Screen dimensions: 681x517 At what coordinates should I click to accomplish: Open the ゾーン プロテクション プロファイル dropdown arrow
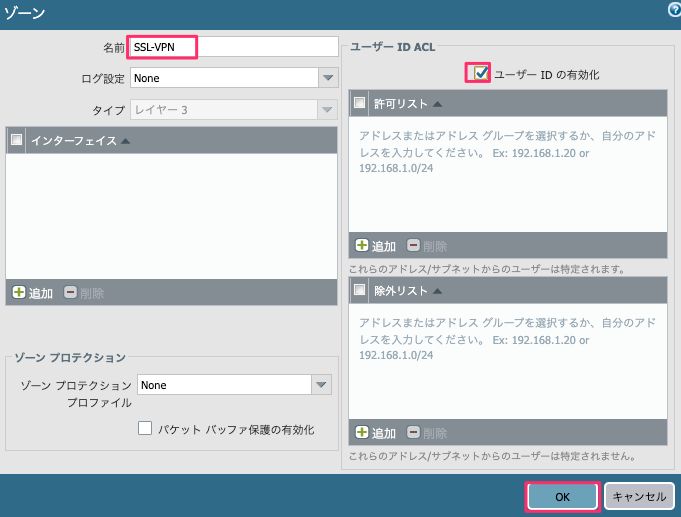321,384
